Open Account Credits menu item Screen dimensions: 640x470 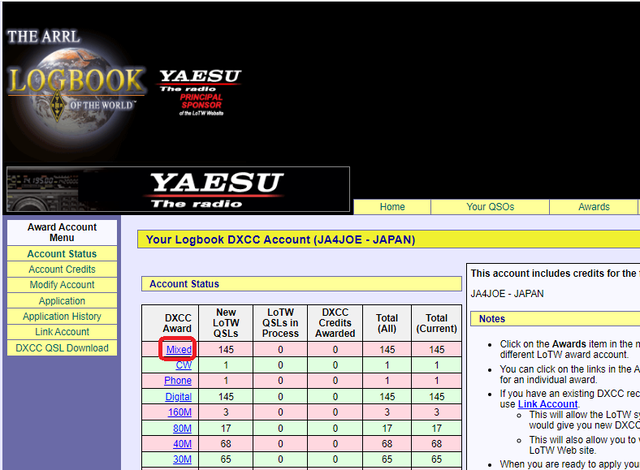click(62, 269)
